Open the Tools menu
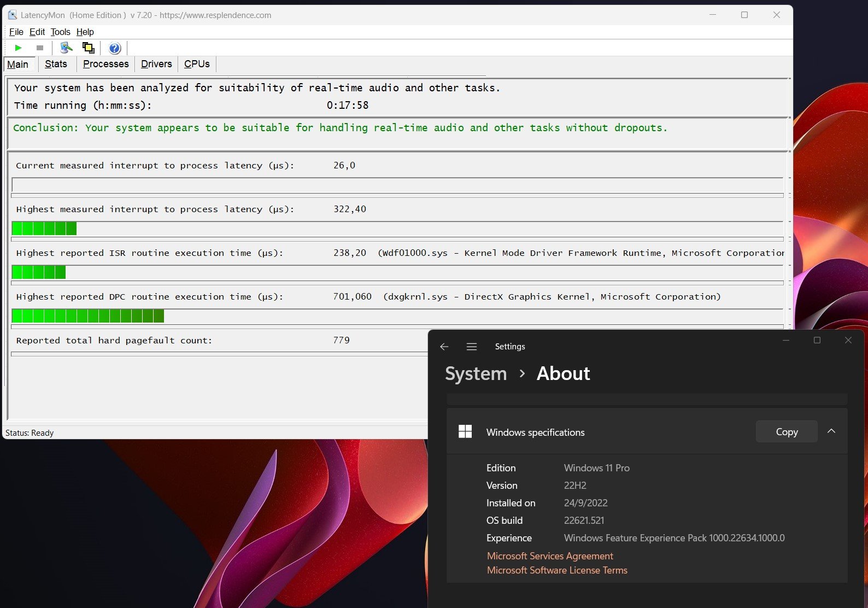868x608 pixels. (x=61, y=32)
